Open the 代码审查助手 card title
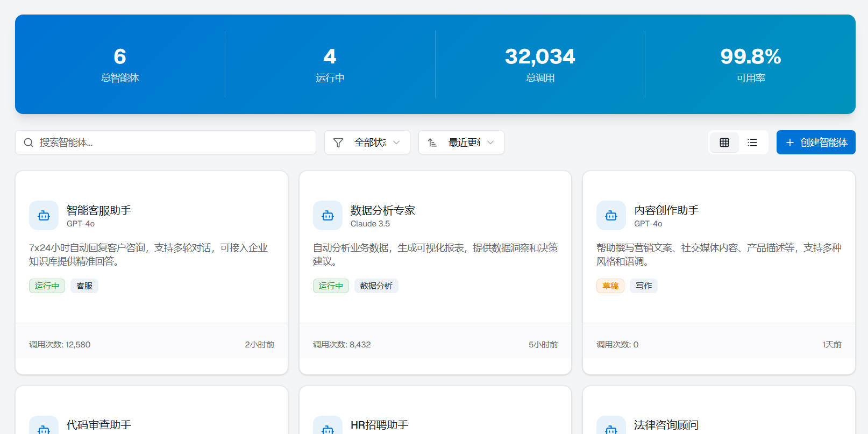Image resolution: width=868 pixels, height=434 pixels. click(x=99, y=425)
